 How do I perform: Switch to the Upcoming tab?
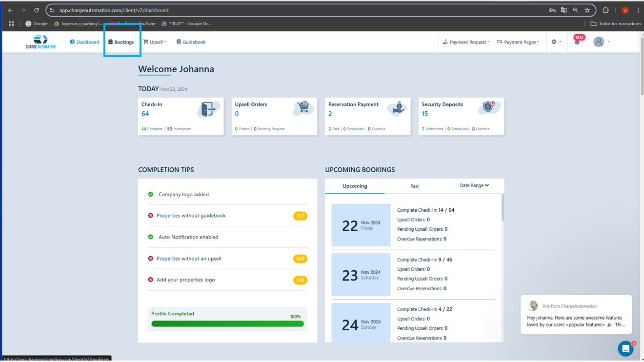click(x=355, y=186)
